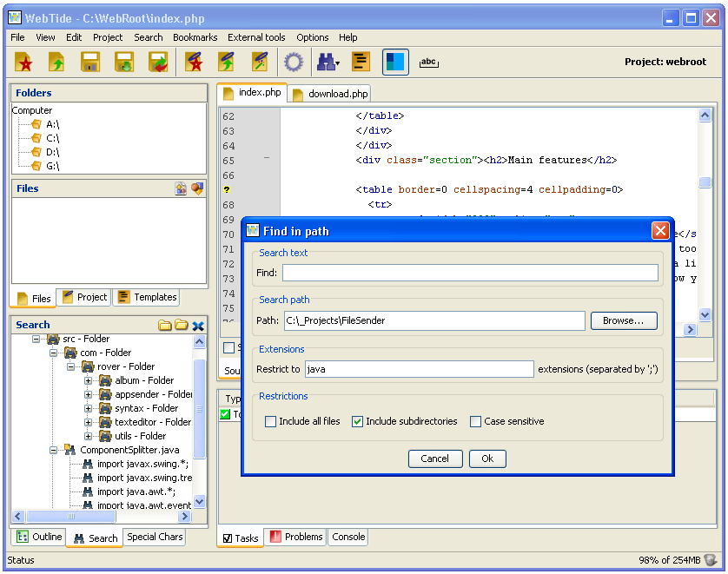Click Cancel in Find in path dialog
This screenshot has height=574, width=728.
coord(435,459)
